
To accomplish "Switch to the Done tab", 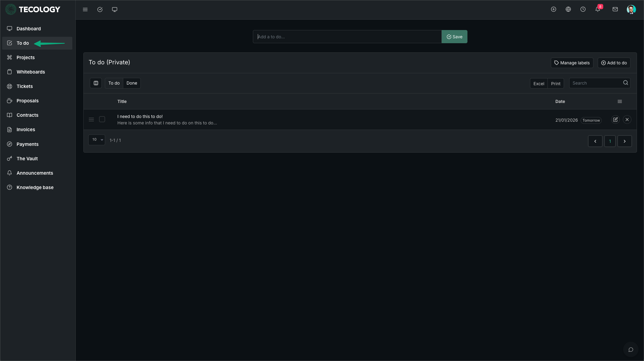I will [x=131, y=83].
